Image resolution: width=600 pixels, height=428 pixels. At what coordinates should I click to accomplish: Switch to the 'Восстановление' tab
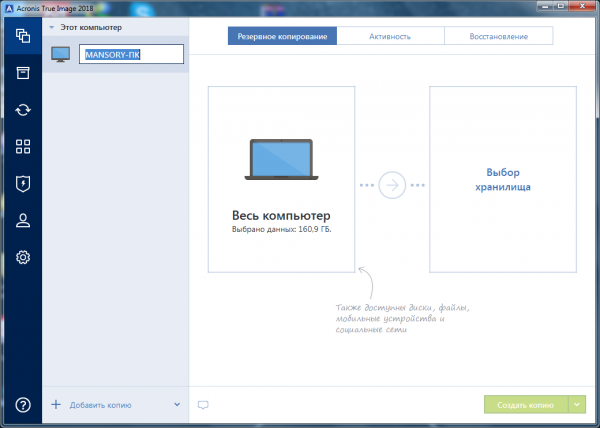498,36
